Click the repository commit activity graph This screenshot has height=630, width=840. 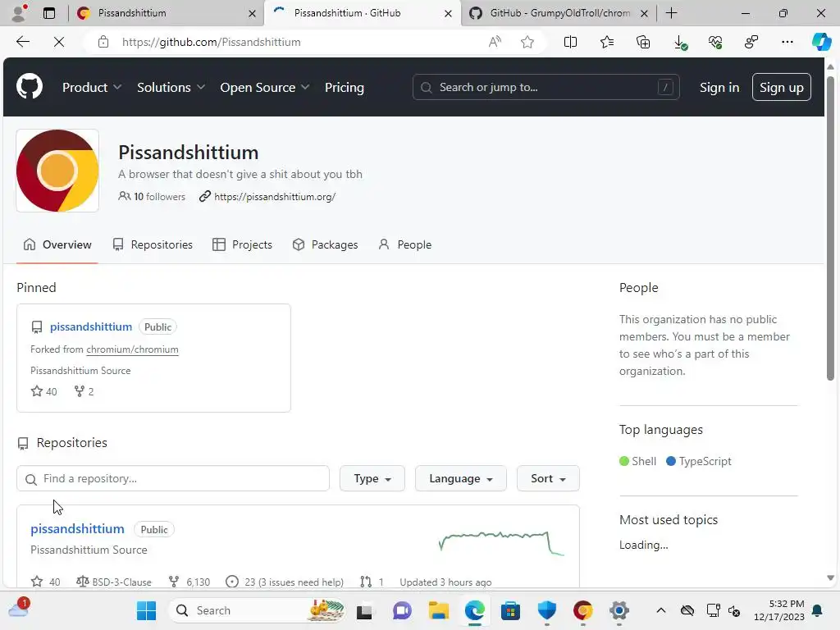(x=501, y=543)
